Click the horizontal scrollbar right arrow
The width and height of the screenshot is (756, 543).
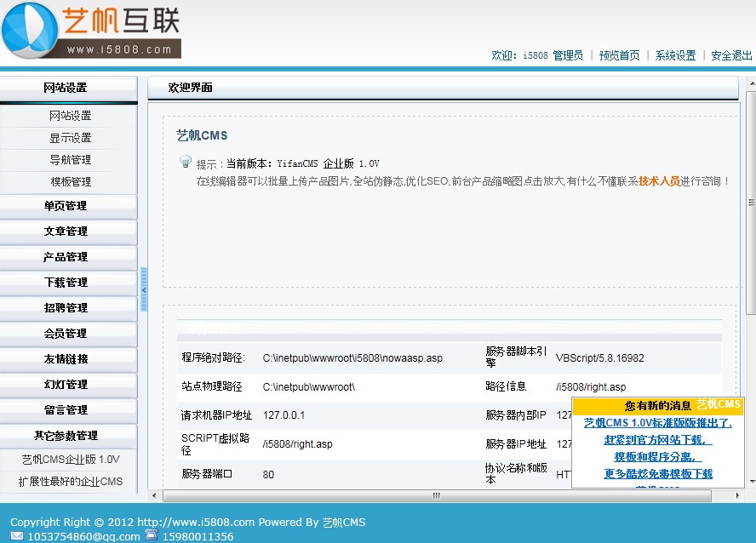click(x=737, y=495)
